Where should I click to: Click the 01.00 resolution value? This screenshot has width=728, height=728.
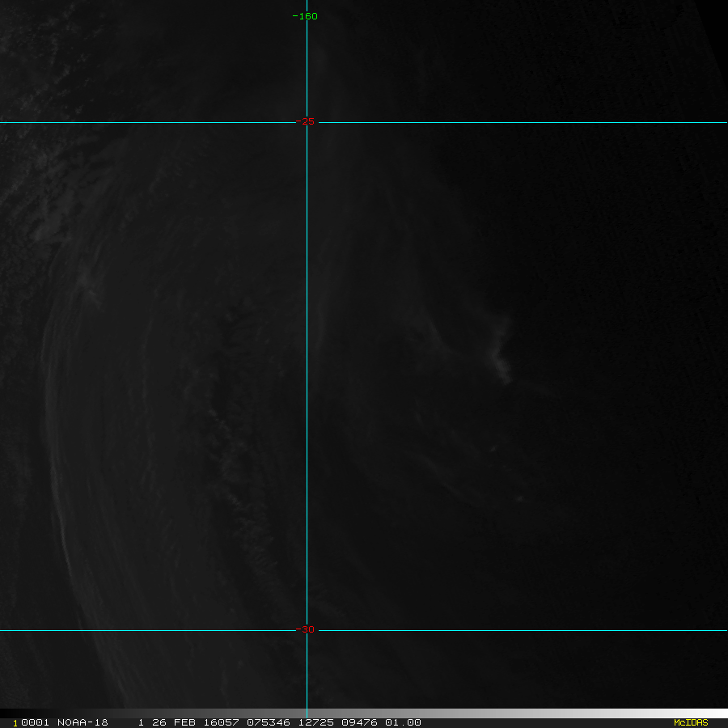click(403, 722)
